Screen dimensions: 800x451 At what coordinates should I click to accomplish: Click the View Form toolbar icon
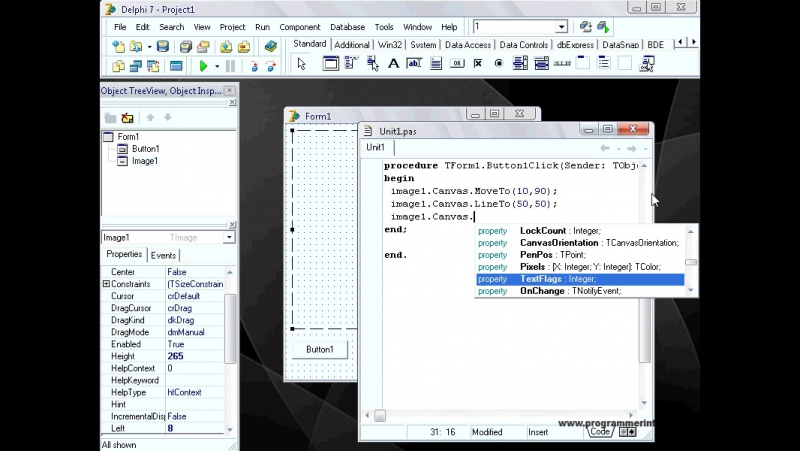point(136,66)
